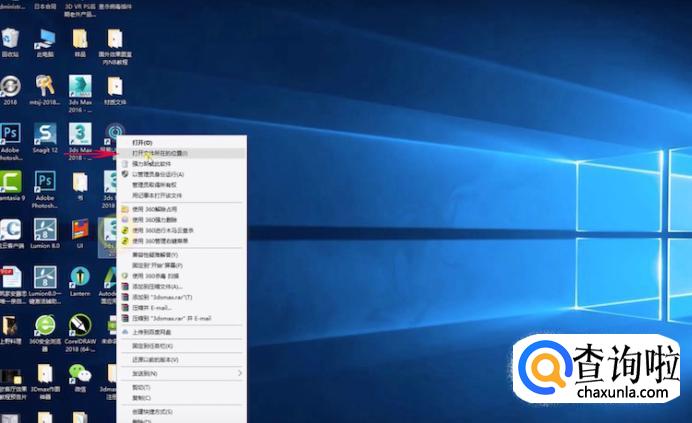This screenshot has width=692, height=423.
Task: Choose 打开文件所在的位置 in the context menu
Action: [x=181, y=153]
